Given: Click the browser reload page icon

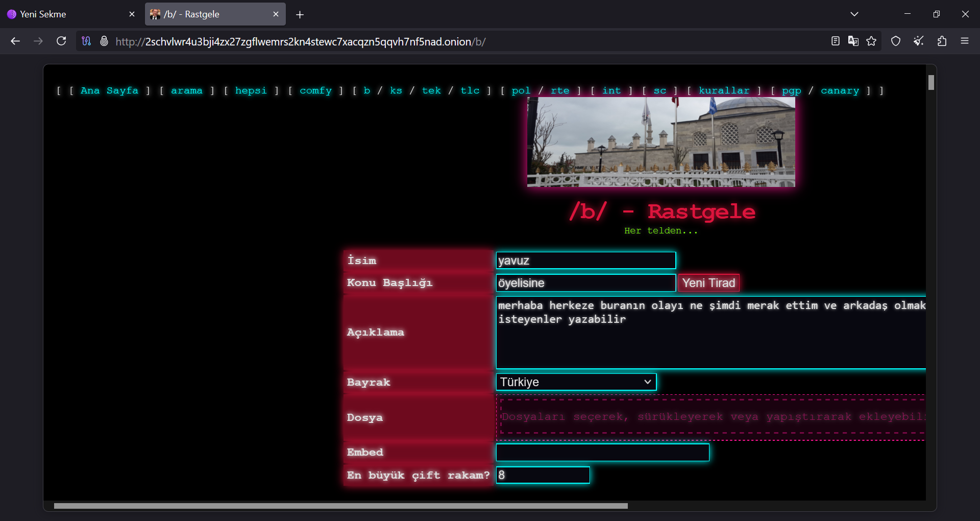Looking at the screenshot, I should coord(61,41).
